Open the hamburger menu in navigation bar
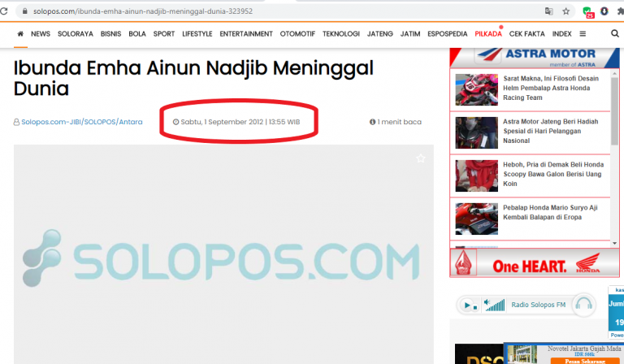624x364 pixels. (x=583, y=34)
